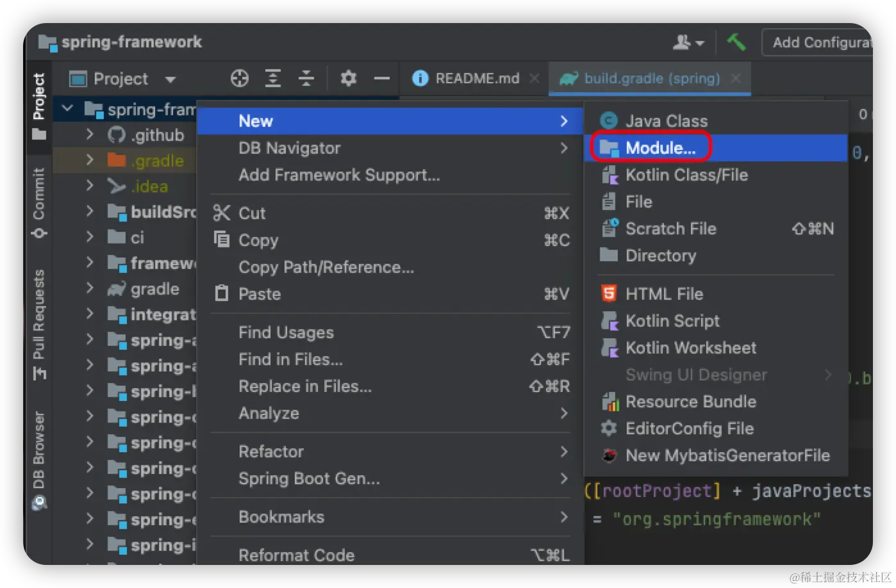Close the README.md tab
896x588 pixels.
[x=535, y=78]
